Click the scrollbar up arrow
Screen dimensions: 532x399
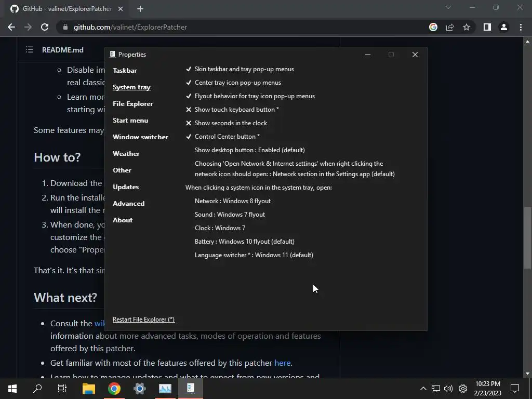point(527,42)
